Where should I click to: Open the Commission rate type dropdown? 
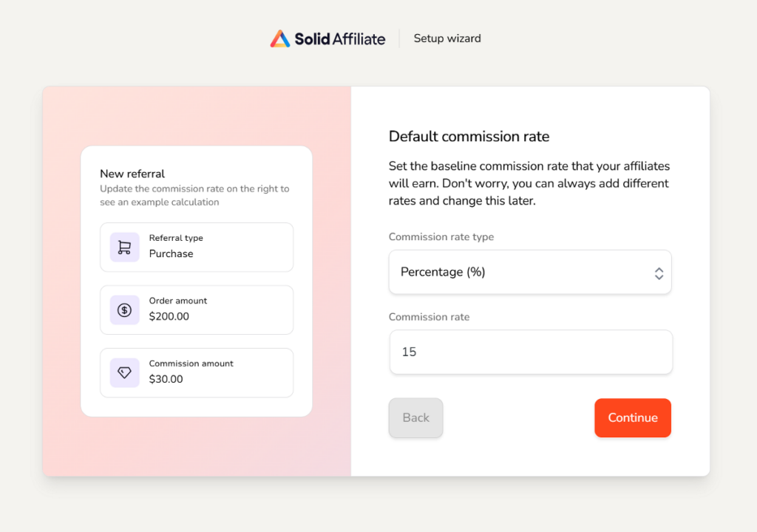530,272
